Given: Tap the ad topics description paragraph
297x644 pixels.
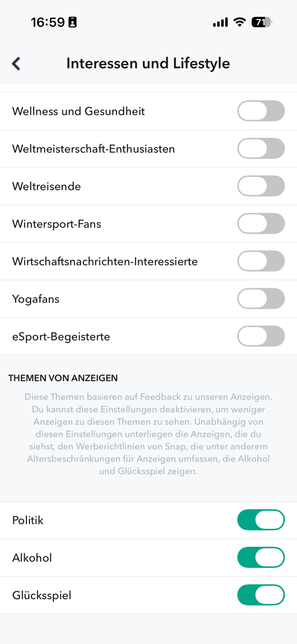Looking at the screenshot, I should [148, 434].
